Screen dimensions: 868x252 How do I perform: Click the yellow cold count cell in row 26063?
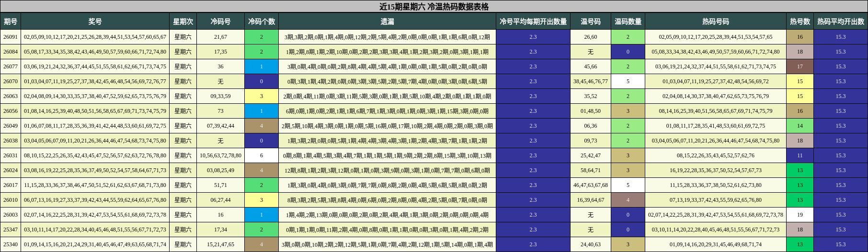pos(262,96)
